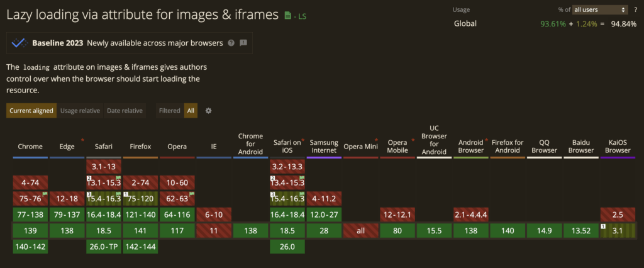
Task: Click the Edge column asterisk
Action: pyautogui.click(x=82, y=140)
